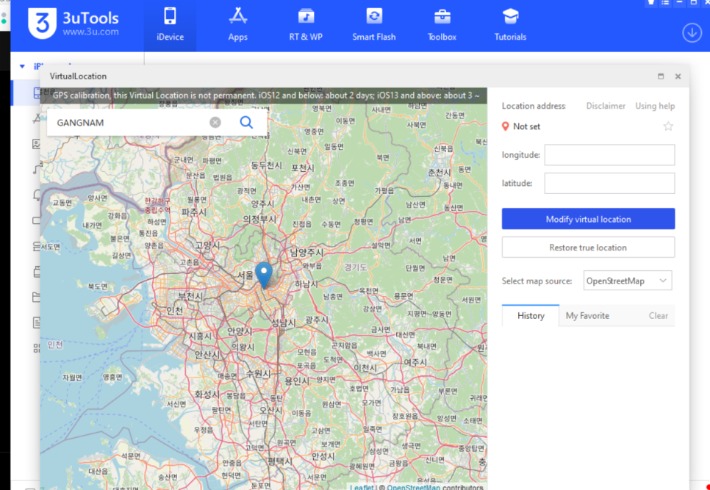Switch to My Favorite tab
This screenshot has height=490, width=710.
587,316
